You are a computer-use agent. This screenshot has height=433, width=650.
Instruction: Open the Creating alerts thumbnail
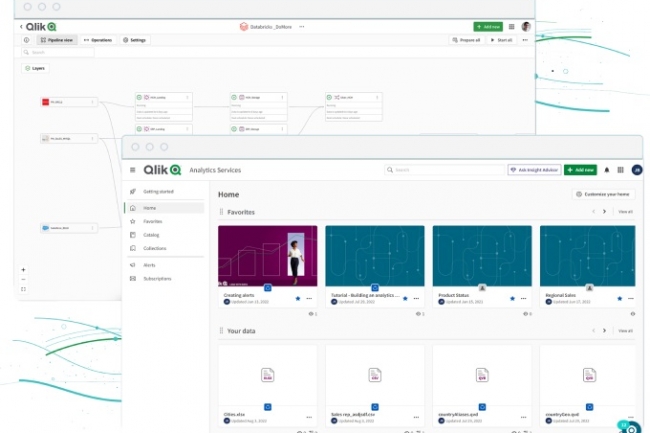coord(268,256)
